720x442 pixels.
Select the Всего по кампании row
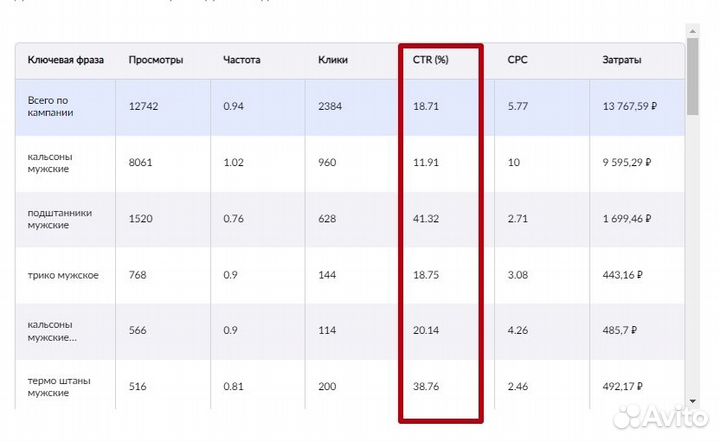pos(50,106)
